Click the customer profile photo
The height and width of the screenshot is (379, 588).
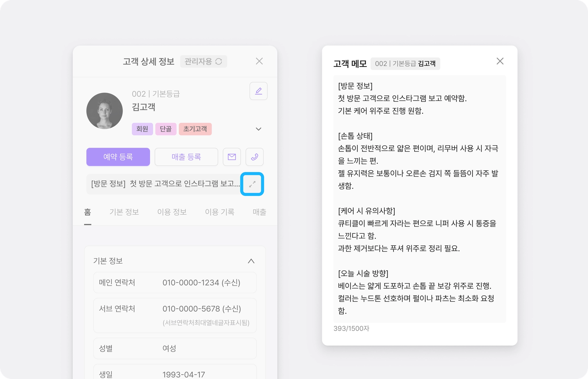tap(105, 111)
